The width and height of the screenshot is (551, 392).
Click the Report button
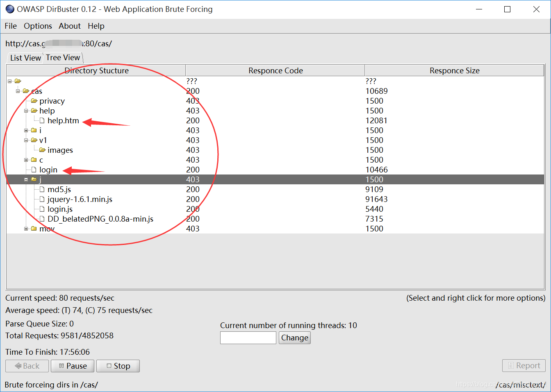(524, 365)
